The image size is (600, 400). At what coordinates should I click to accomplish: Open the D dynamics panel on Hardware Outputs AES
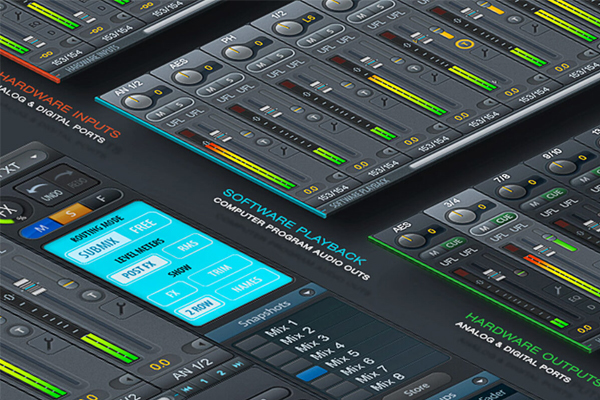pyautogui.click(x=590, y=305)
